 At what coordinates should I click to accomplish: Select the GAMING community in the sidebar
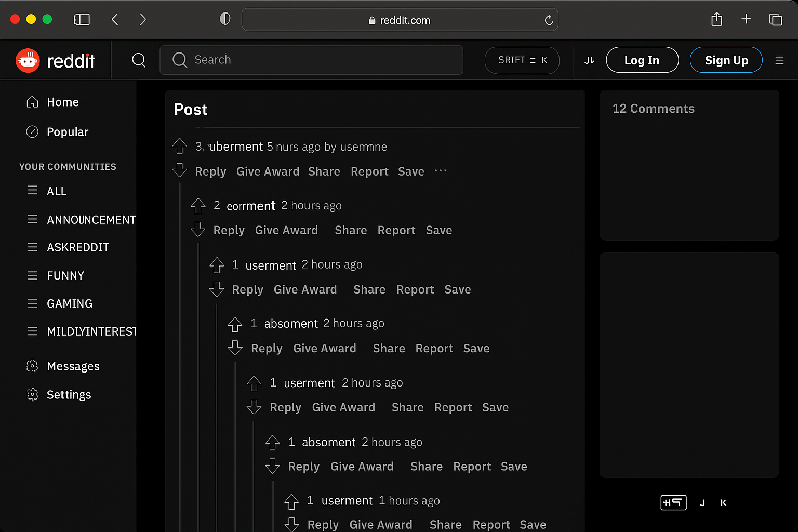coord(69,303)
